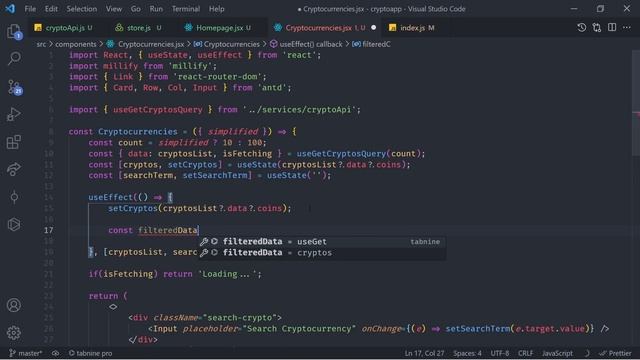Viewport: 640px width, 360px height.
Task: Click the src breadcrumb
Action: coord(41,44)
